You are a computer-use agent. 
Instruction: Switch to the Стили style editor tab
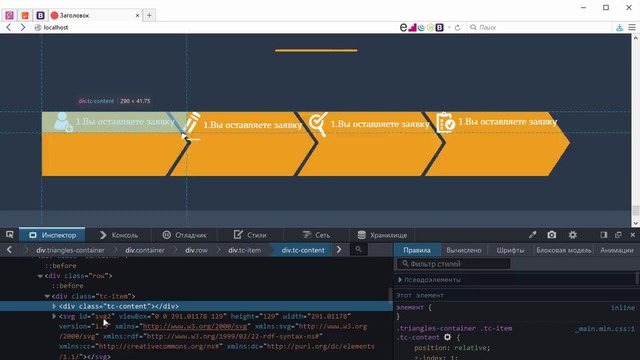pos(250,235)
